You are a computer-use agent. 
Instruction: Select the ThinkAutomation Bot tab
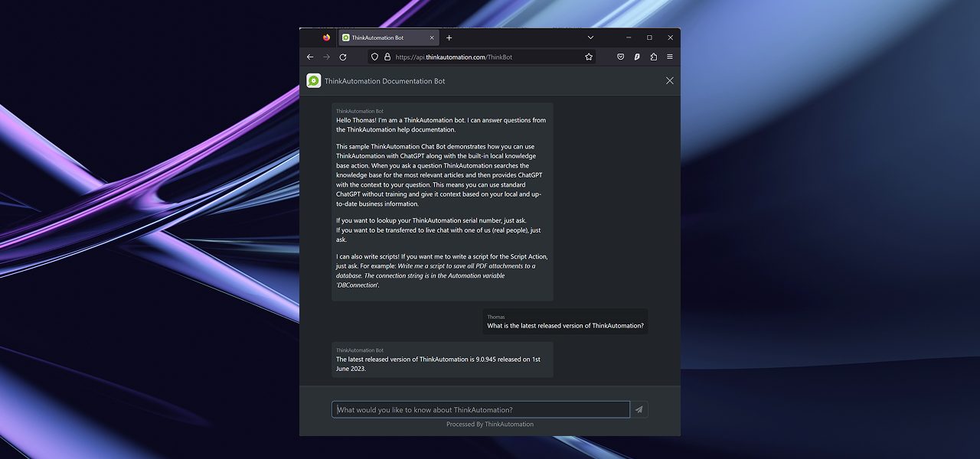pos(383,37)
